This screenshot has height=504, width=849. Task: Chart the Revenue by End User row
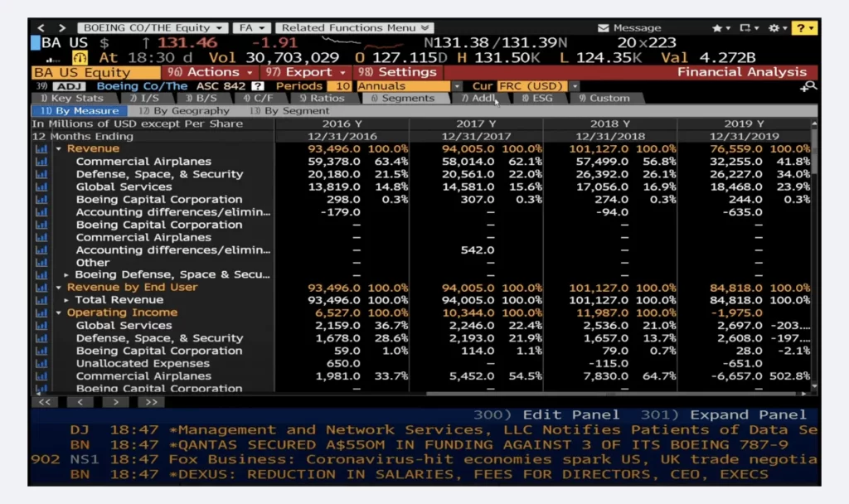click(41, 288)
